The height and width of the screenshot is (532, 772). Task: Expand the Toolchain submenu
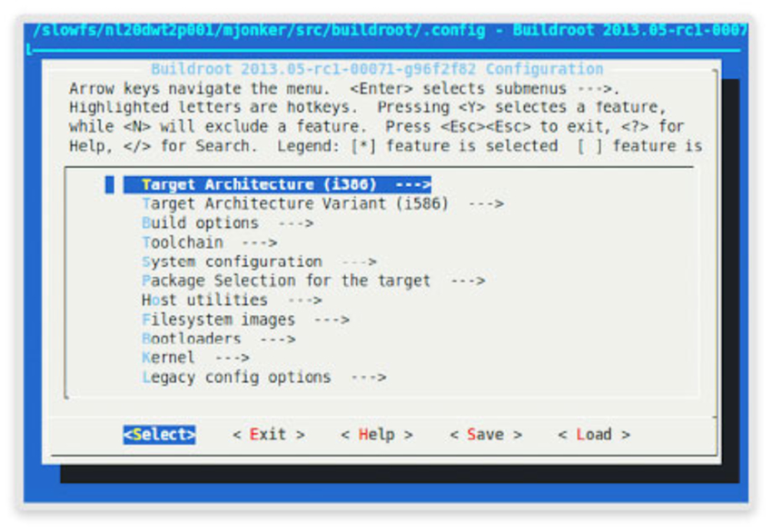182,242
